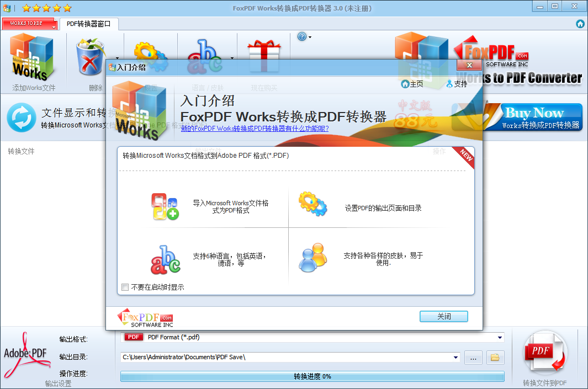
Task: Click the Add Works file icon
Action: (x=32, y=57)
